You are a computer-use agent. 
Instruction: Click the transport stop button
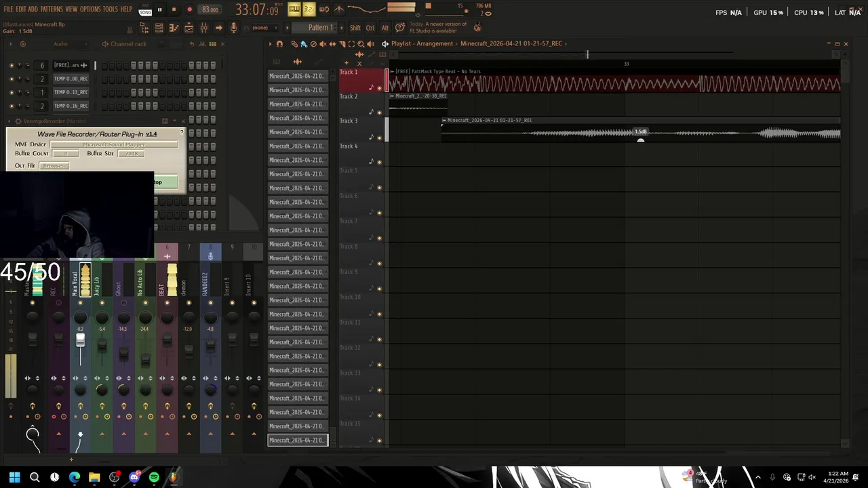(174, 10)
